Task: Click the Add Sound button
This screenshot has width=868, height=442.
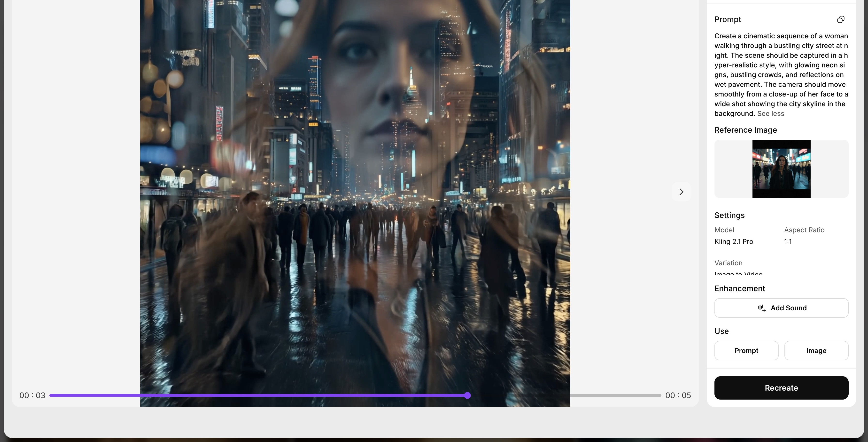Action: [x=781, y=308]
